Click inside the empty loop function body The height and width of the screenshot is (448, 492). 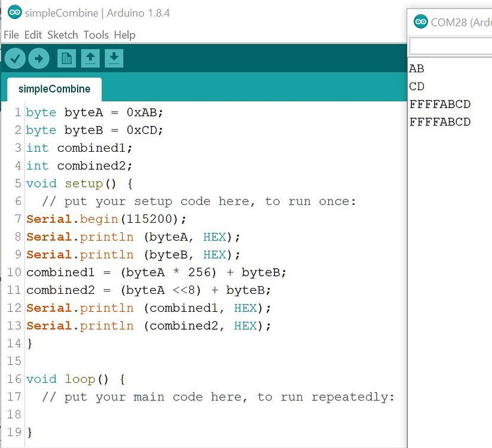pos(90,414)
